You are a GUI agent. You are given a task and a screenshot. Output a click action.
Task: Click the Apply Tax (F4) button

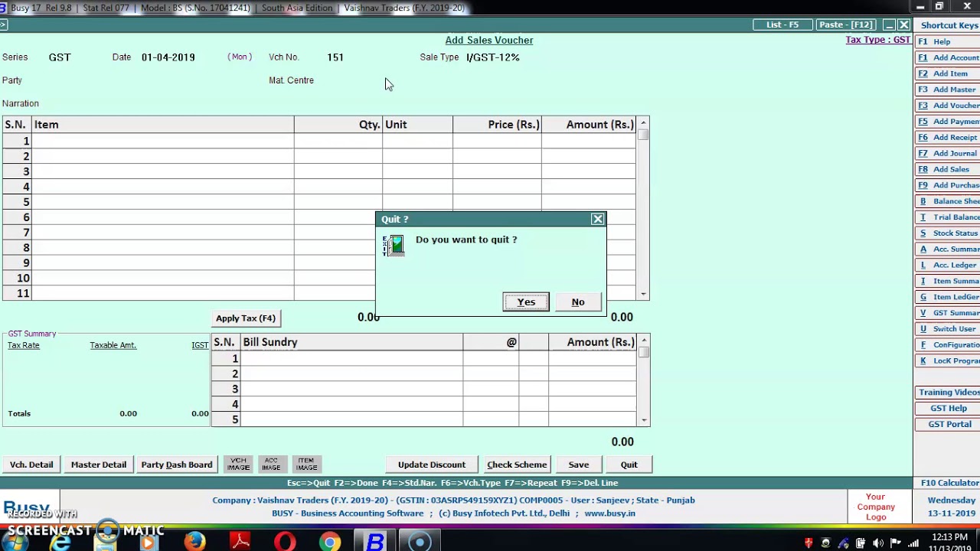click(x=246, y=318)
